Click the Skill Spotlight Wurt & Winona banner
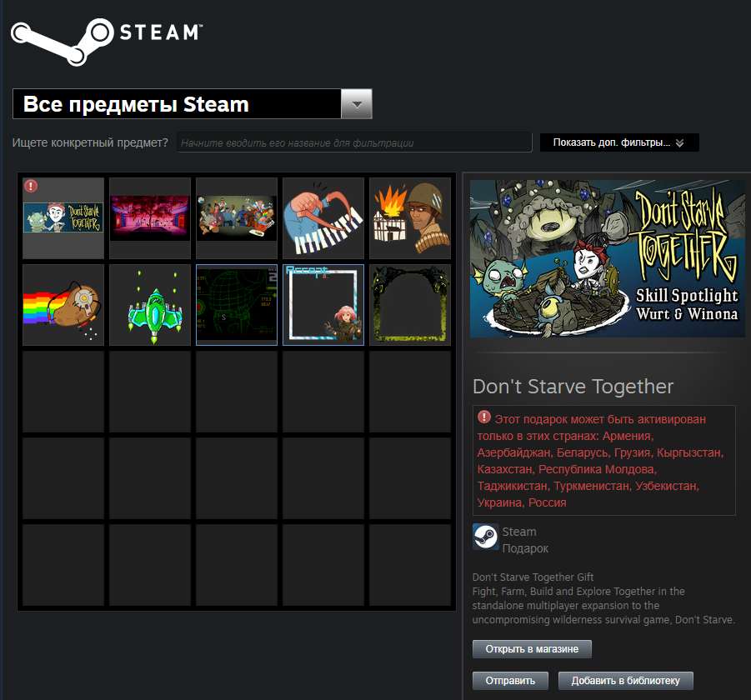 tap(607, 257)
